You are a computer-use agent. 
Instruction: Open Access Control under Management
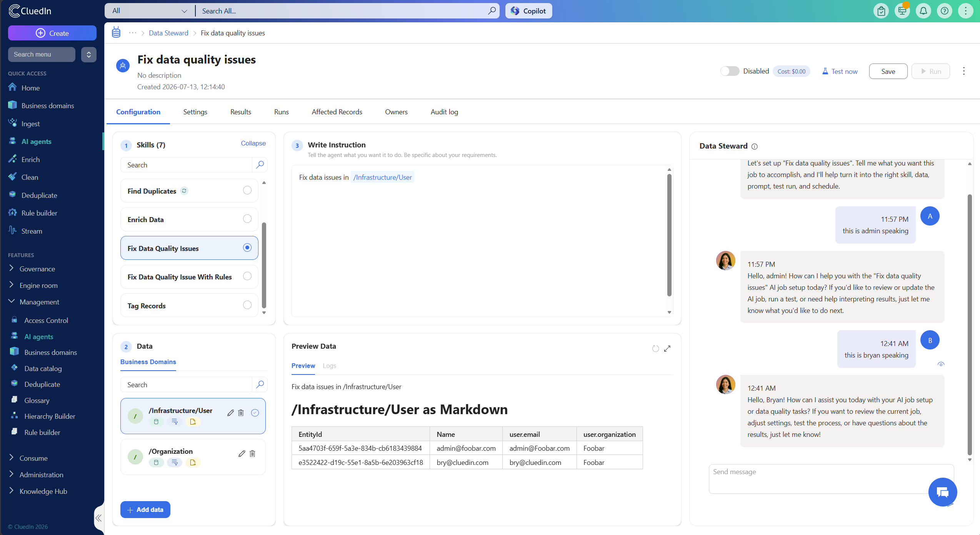[46, 320]
